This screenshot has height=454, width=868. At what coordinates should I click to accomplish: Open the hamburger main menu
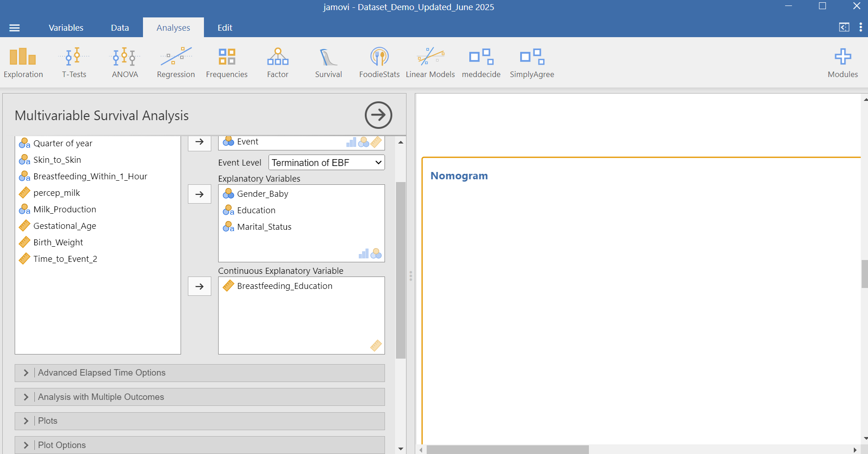coord(15,28)
